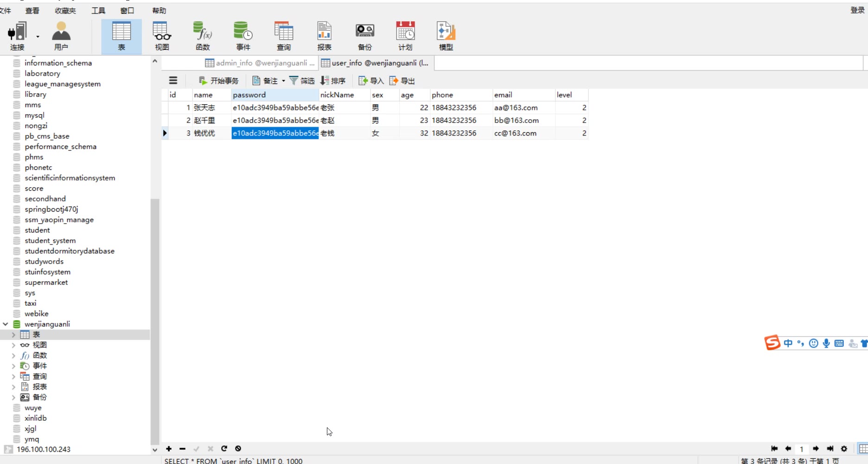Screen dimensions: 868x464
Task: Switch to the user_info tab
Action: point(376,63)
